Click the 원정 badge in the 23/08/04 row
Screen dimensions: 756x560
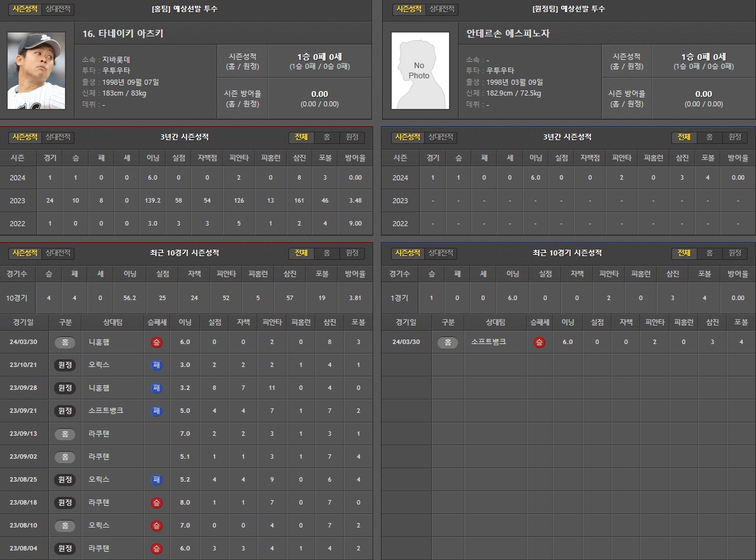pyautogui.click(x=65, y=549)
